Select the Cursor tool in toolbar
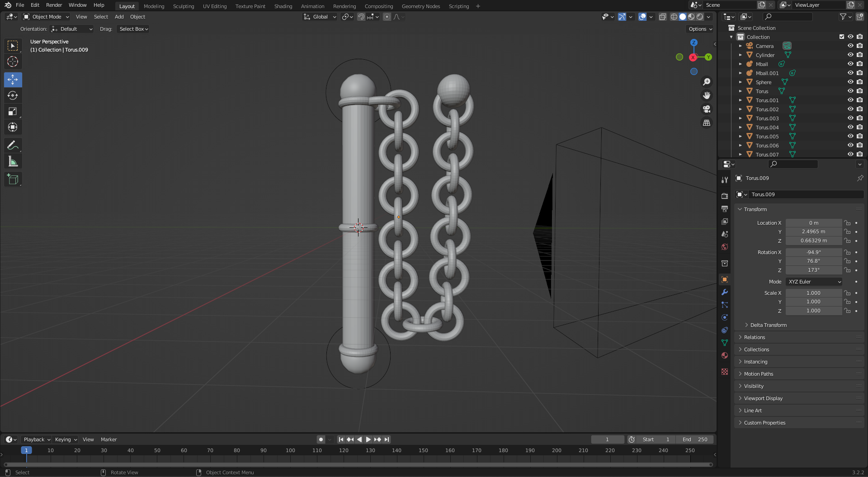Image resolution: width=868 pixels, height=477 pixels. [13, 61]
